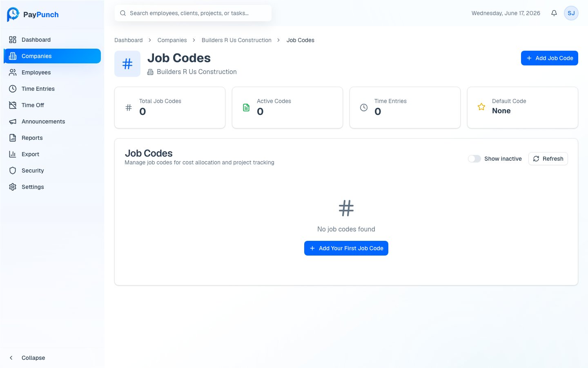Click the Builders R Us Construction breadcrumb
This screenshot has height=368, width=588.
click(x=236, y=40)
